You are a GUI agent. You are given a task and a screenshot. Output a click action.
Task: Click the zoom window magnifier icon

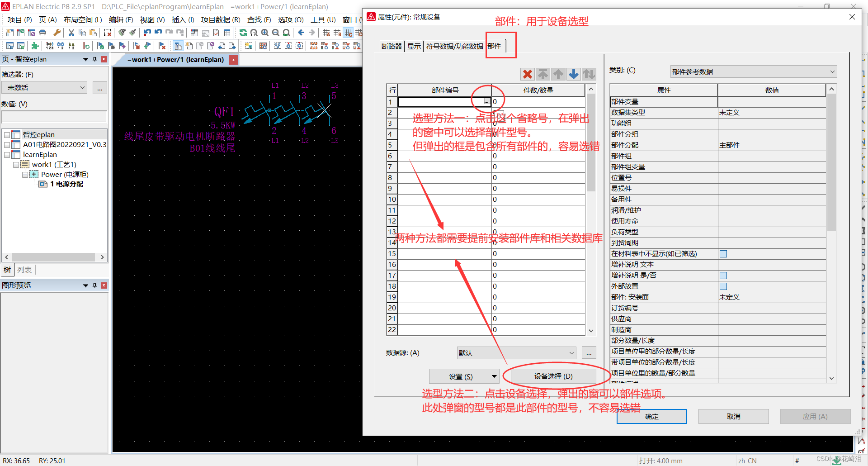(254, 33)
